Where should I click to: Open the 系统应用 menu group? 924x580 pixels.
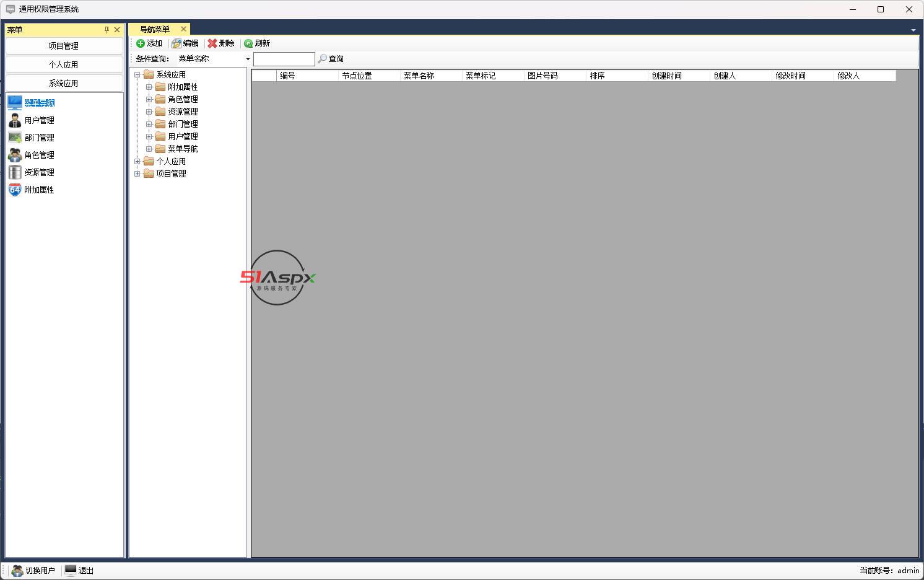[64, 83]
